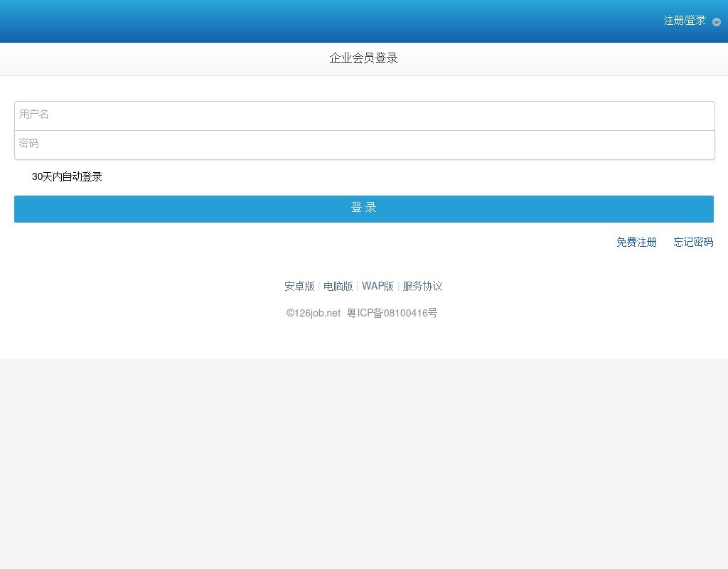The width and height of the screenshot is (728, 569).
Task: Click the empty gray area below the footer
Action: pyautogui.click(x=364, y=462)
